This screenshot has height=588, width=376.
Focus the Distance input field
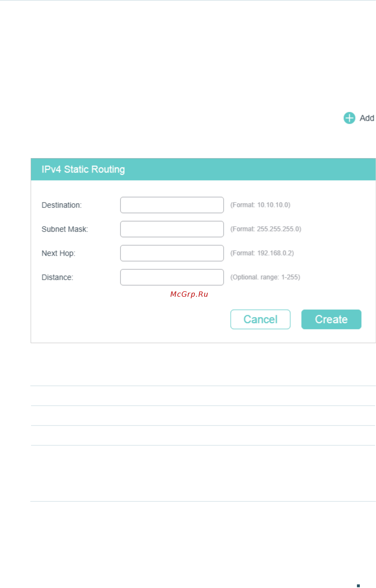[x=172, y=277]
